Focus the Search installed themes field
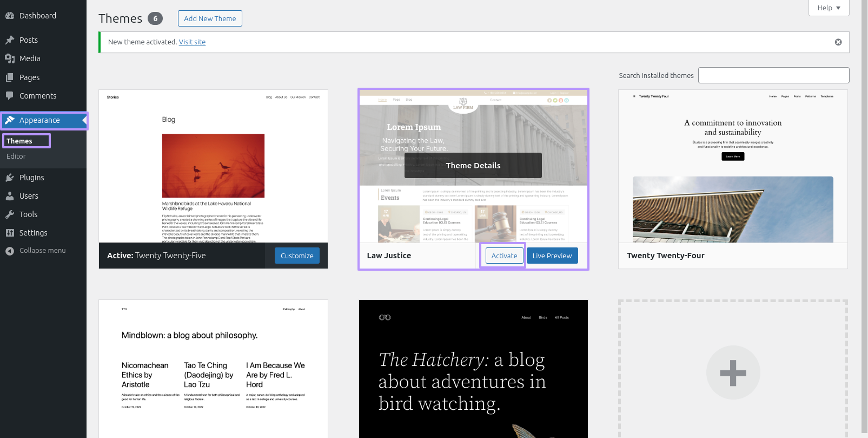 pos(774,75)
